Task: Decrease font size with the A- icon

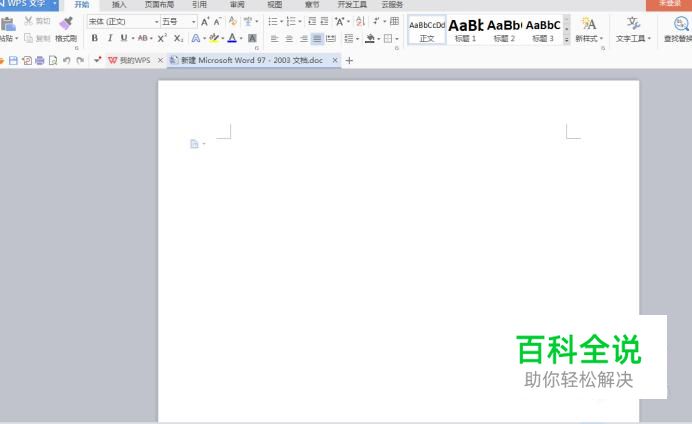Action: point(217,22)
